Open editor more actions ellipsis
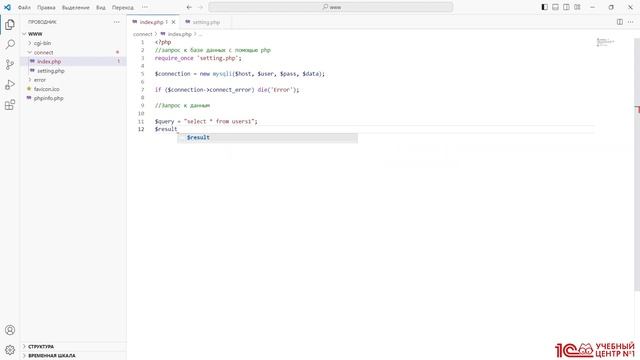 point(631,22)
